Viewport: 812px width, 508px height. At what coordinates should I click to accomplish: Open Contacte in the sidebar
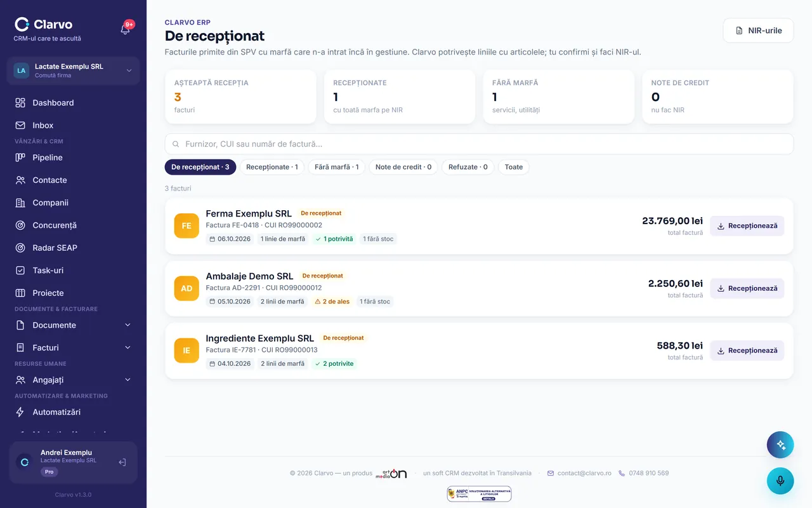coord(73,180)
